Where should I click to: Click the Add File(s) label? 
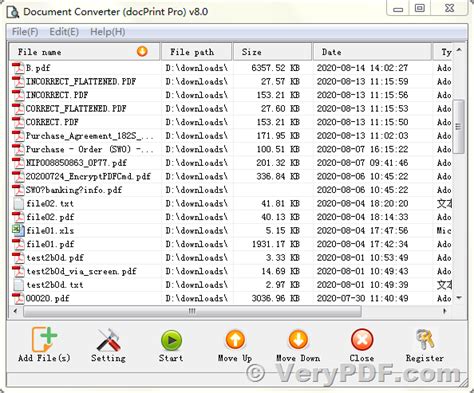pos(44,358)
